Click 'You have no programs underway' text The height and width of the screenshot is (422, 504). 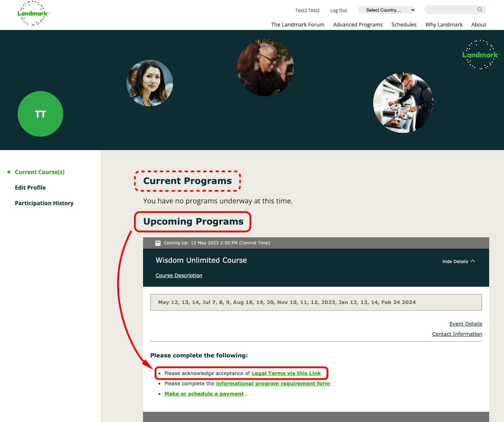[218, 201]
